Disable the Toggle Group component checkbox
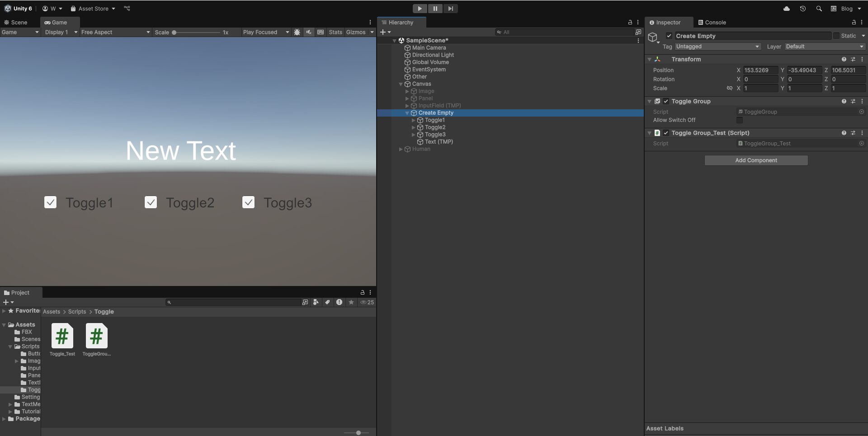This screenshot has width=868, height=436. point(666,101)
